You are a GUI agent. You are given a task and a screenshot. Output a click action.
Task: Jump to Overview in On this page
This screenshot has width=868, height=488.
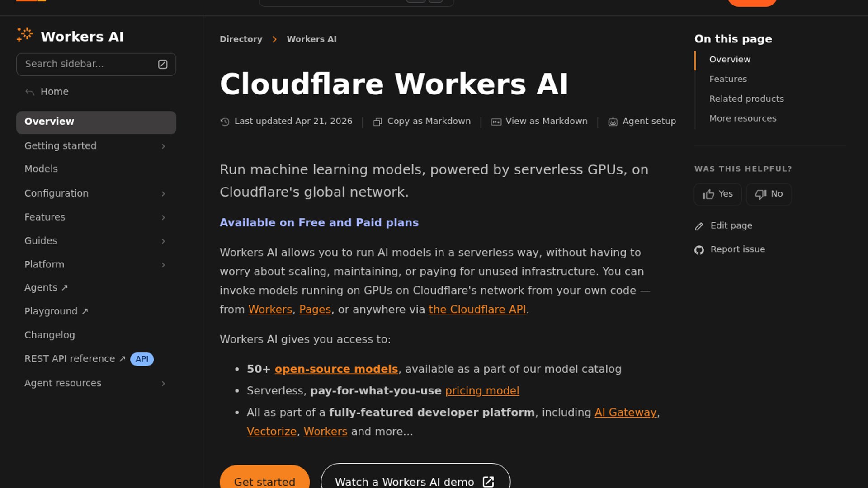coord(730,60)
